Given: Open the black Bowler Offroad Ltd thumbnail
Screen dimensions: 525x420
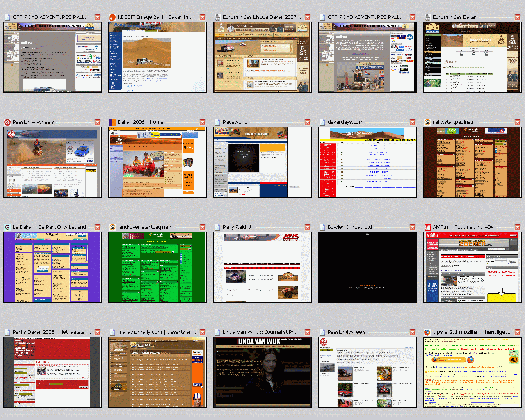Looking at the screenshot, I should coord(367,267).
